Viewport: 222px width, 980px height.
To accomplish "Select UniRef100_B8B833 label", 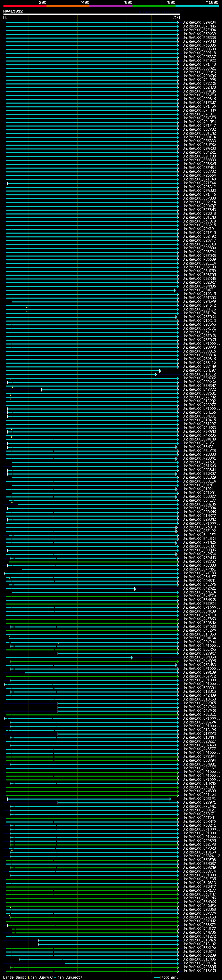I will (199, 160).
